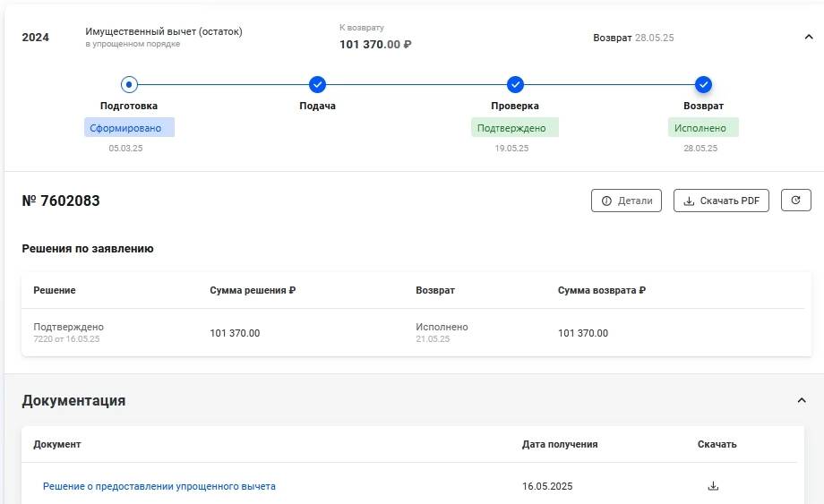
Task: Click the Сумма возврата ₽ column header
Action: click(602, 290)
